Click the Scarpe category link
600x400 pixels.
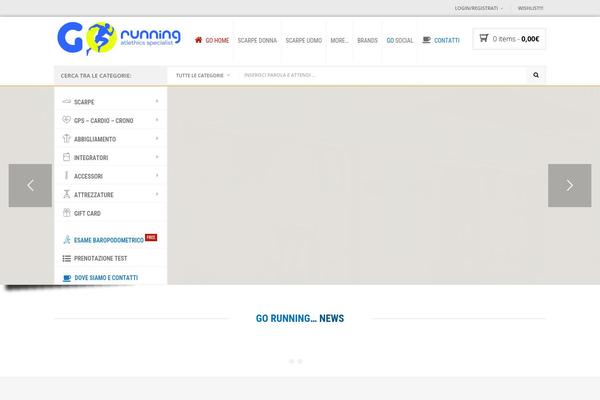click(x=84, y=102)
